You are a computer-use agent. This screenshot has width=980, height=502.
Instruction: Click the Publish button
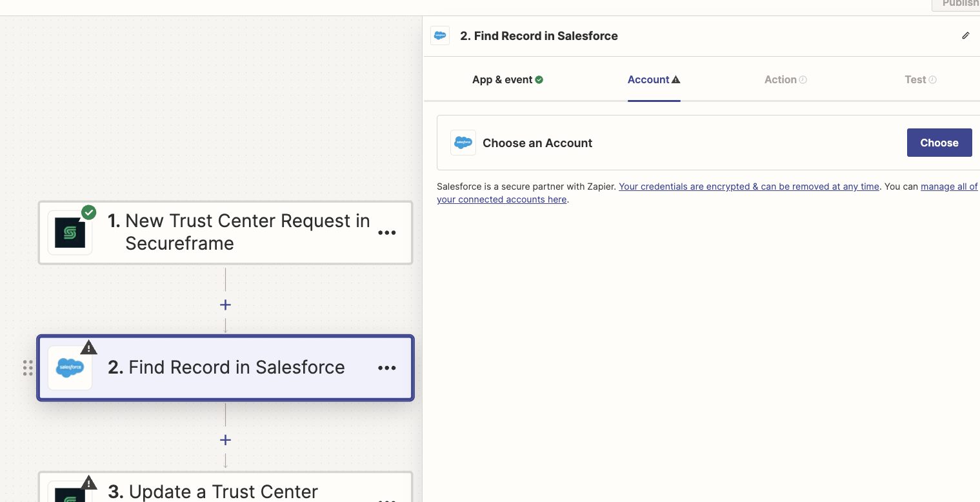click(956, 4)
